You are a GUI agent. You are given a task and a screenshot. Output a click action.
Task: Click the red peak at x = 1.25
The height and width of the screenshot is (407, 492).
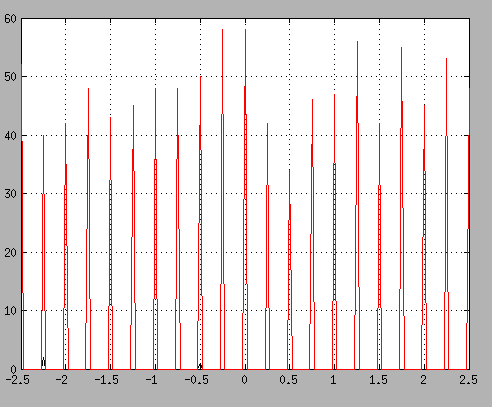pyautogui.click(x=357, y=205)
